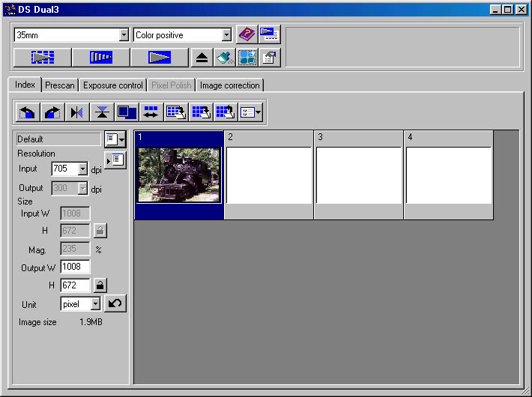
Task: Flip the image horizontally
Action: [x=77, y=112]
